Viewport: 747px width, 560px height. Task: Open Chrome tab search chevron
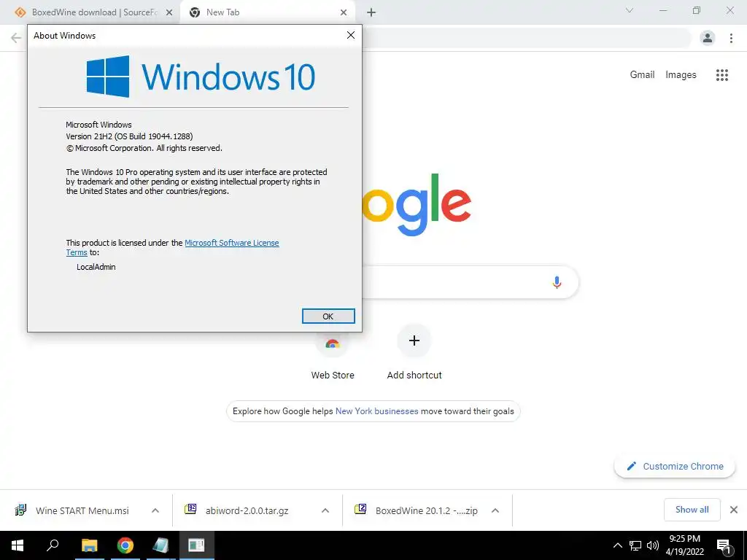[630, 10]
